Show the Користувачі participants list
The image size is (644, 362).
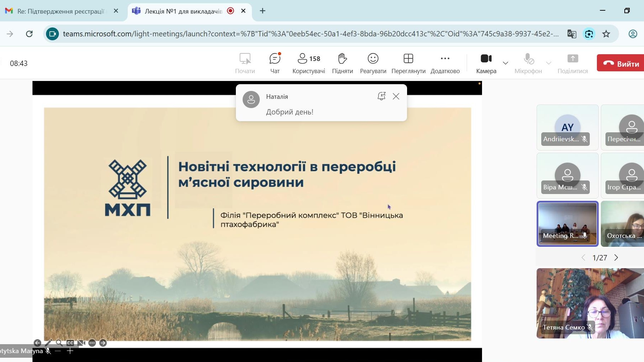309,63
